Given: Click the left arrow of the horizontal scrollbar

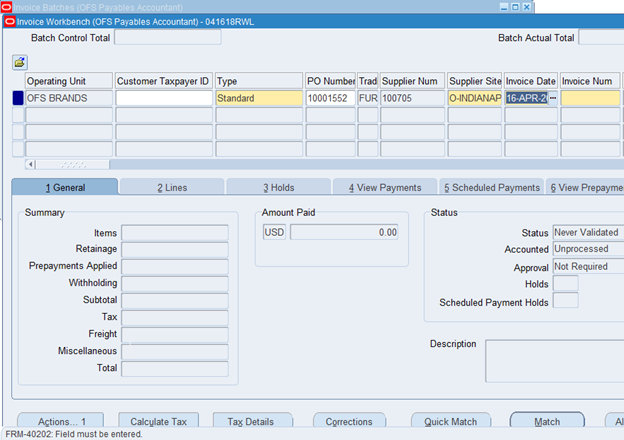Looking at the screenshot, I should 31,164.
